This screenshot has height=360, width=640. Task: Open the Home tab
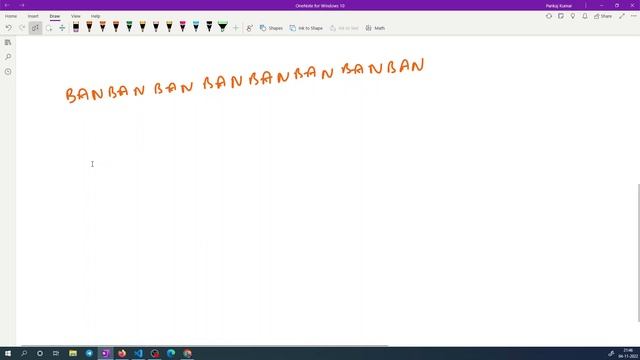pos(11,16)
